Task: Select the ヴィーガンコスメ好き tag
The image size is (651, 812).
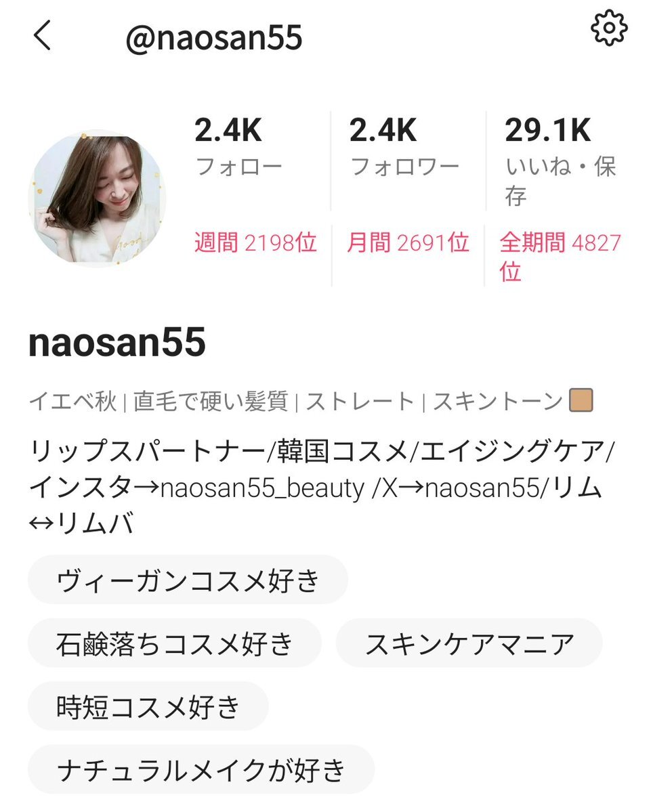Action: pos(188,580)
